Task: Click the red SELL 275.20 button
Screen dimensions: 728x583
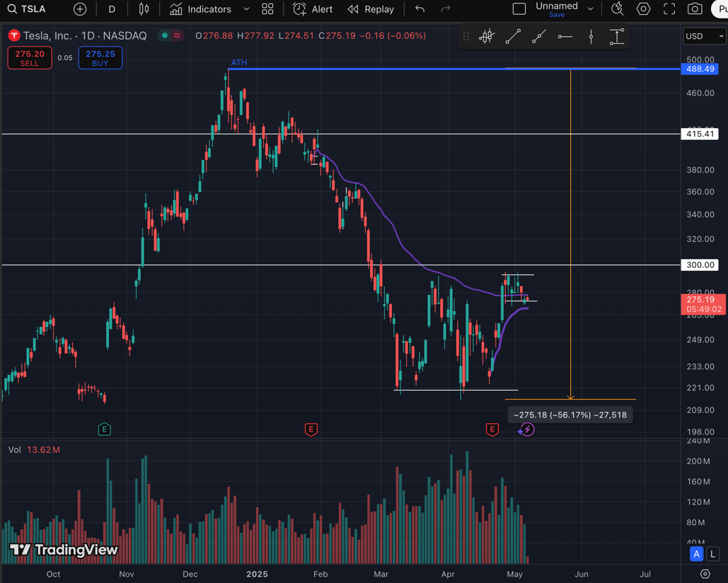Action: 30,58
